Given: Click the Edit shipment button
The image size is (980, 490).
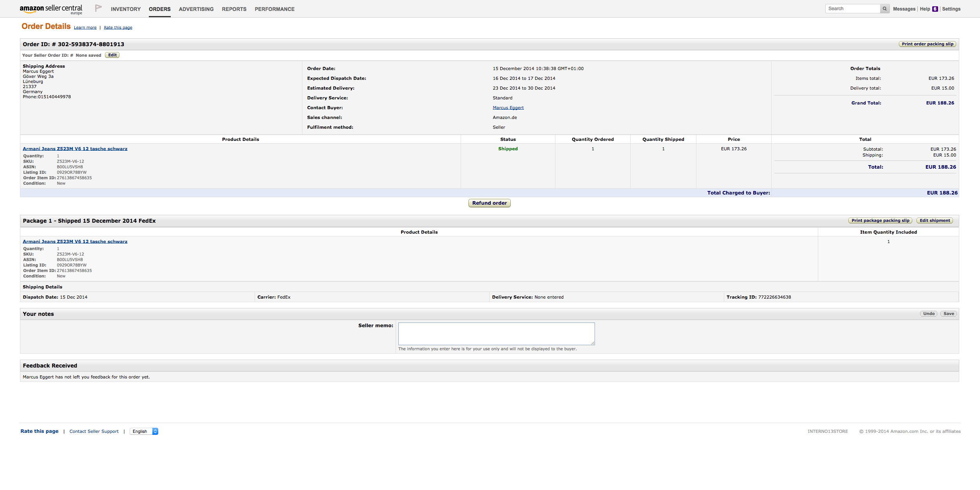Looking at the screenshot, I should 935,221.
